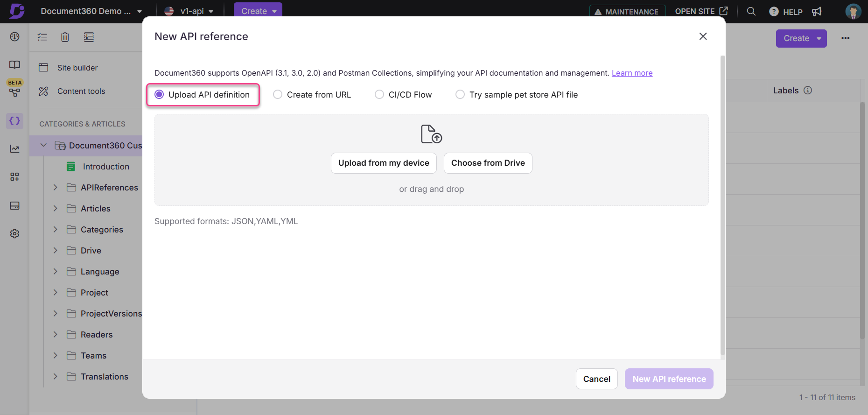The width and height of the screenshot is (868, 415).
Task: Open the user profile avatar
Action: click(x=853, y=12)
